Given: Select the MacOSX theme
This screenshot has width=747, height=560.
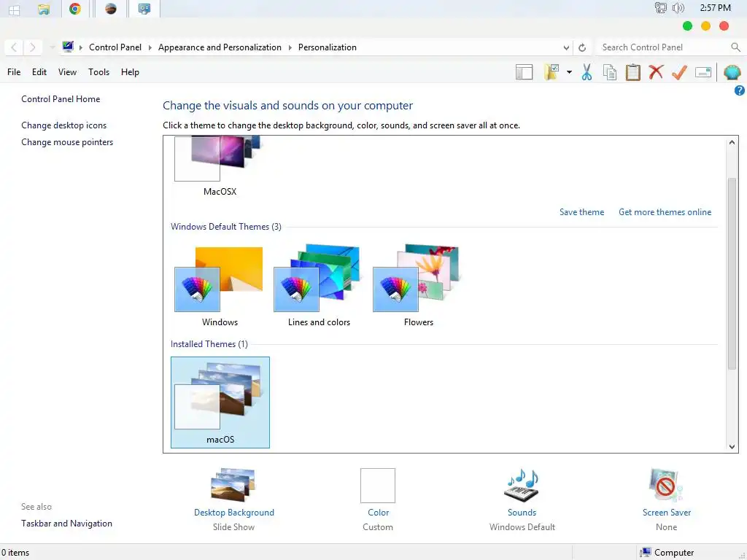Looking at the screenshot, I should pyautogui.click(x=220, y=167).
